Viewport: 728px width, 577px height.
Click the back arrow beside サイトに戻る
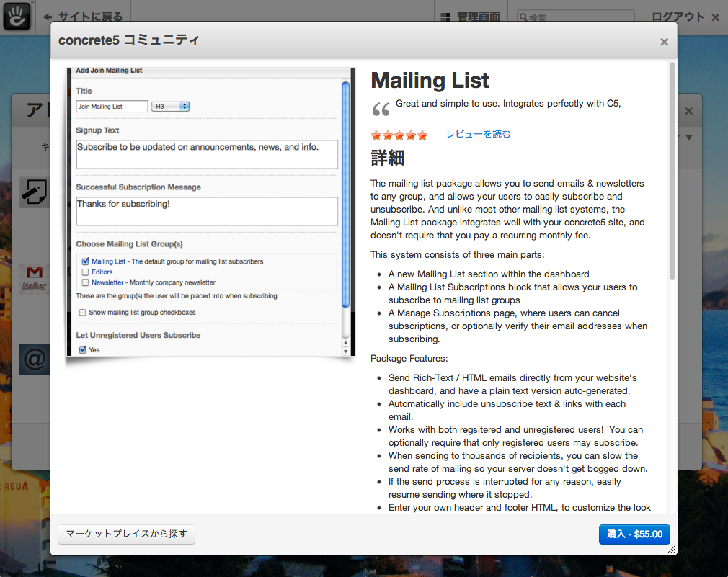[x=48, y=17]
